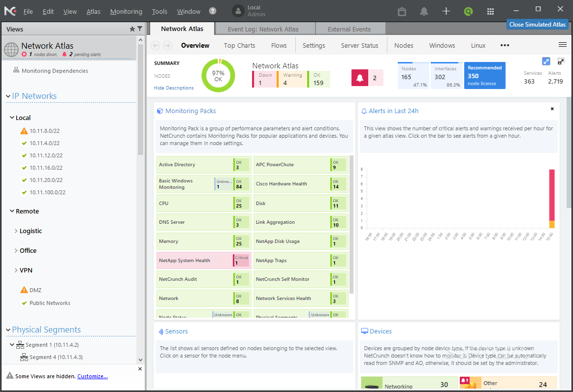This screenshot has width=573, height=392.
Task: Open the clipboard icon in title bar
Action: [402, 11]
